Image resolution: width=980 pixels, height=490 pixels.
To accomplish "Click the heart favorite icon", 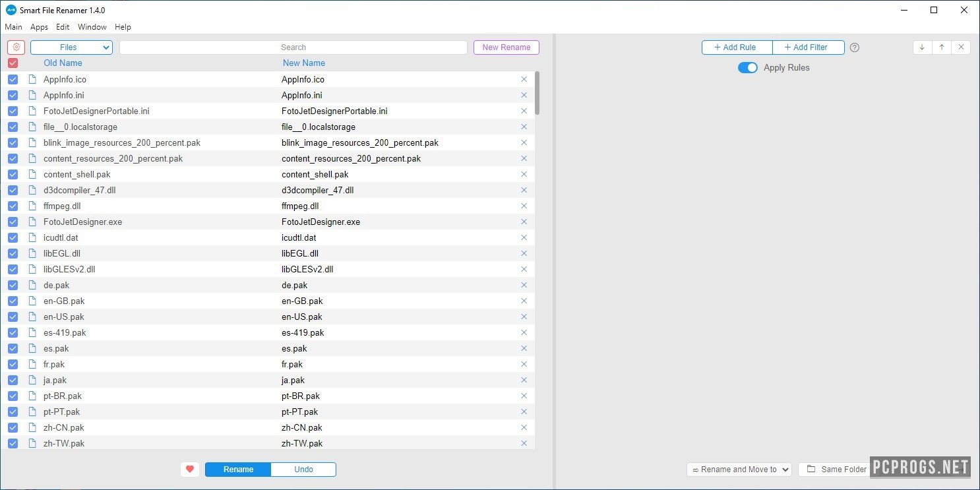I will [x=190, y=470].
